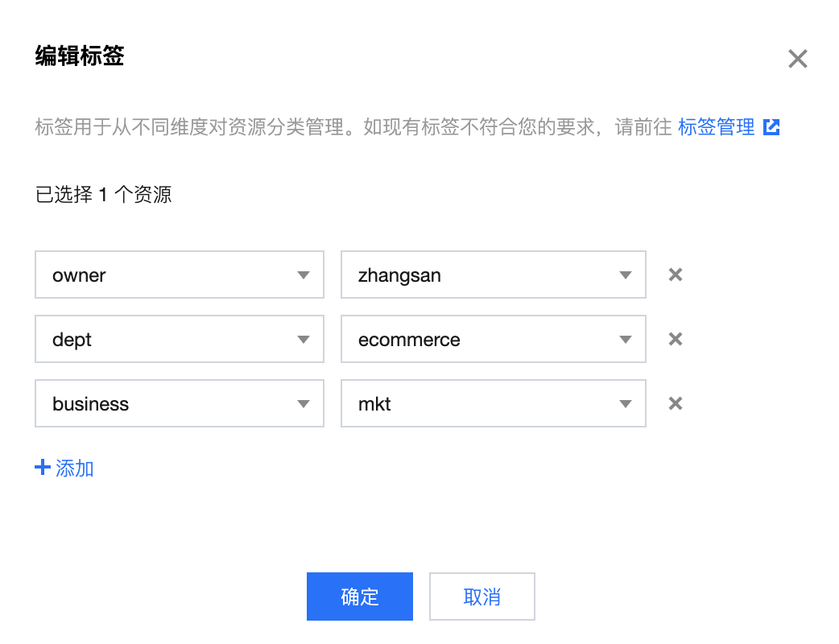Remove the business mkt tag row

coord(676,403)
